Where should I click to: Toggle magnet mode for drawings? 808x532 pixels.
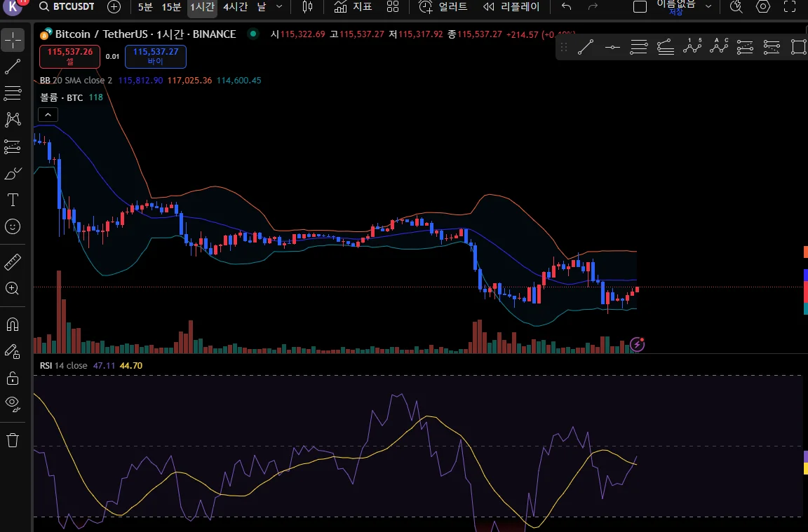pos(13,325)
